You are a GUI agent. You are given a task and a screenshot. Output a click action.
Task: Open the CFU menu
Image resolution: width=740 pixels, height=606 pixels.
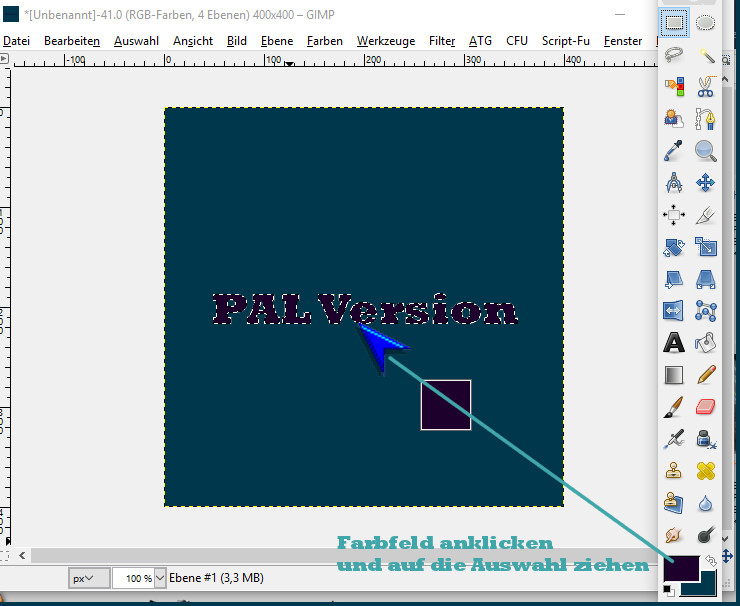click(517, 41)
